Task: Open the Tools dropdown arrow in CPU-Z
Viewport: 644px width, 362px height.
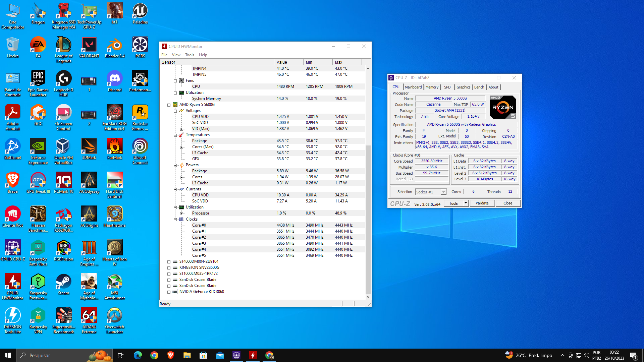Action: [x=465, y=203]
